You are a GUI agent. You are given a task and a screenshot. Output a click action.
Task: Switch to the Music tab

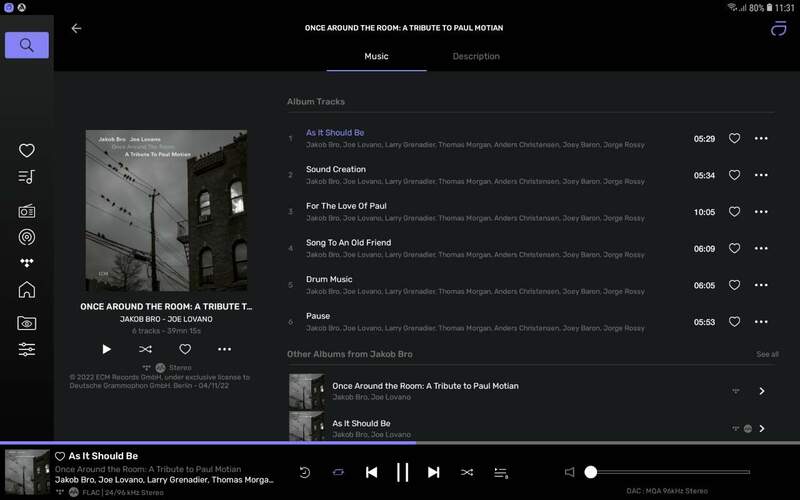(x=377, y=57)
